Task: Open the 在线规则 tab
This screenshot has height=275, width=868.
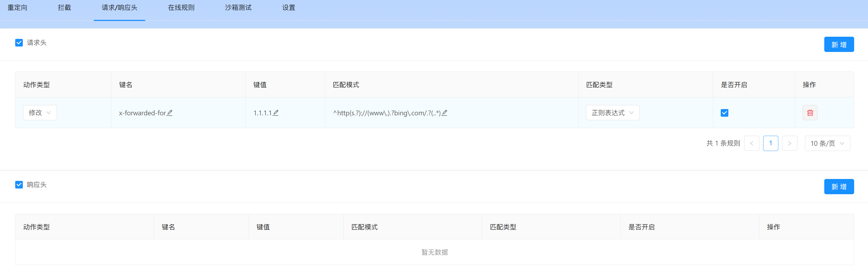Action: point(181,7)
